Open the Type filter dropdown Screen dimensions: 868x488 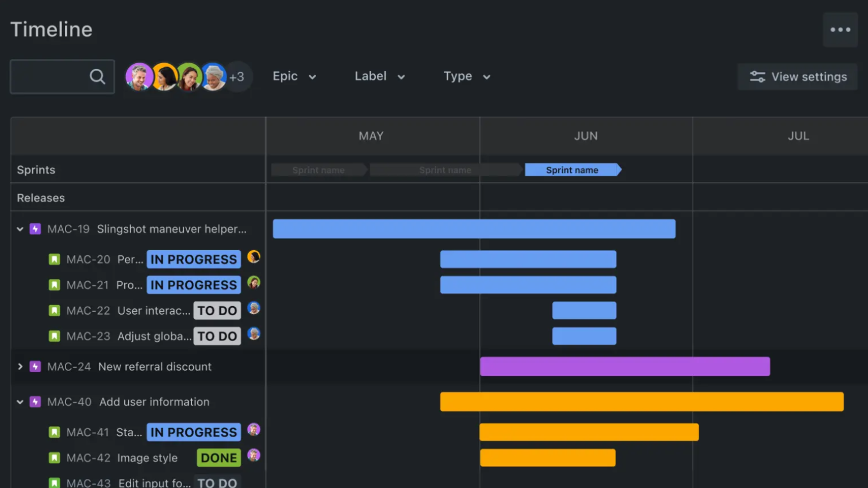click(466, 76)
